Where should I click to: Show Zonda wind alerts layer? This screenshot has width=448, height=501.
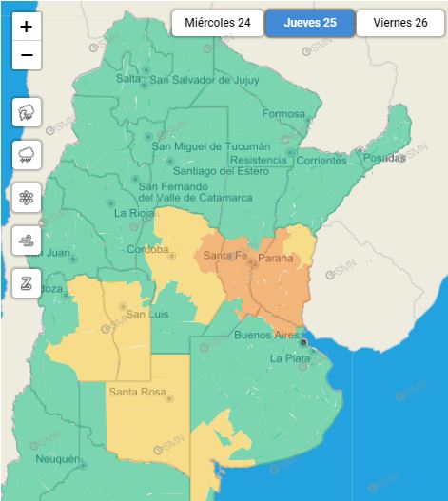point(27,283)
